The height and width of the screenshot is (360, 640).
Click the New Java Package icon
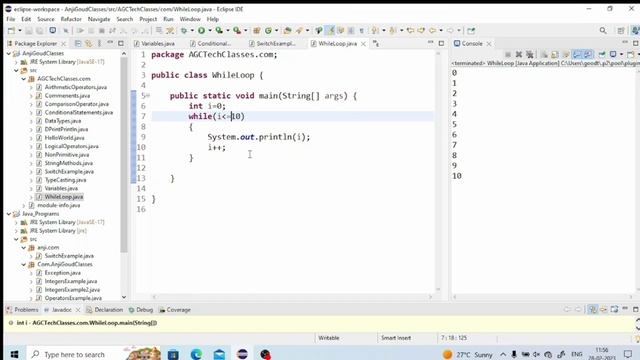pos(256,31)
